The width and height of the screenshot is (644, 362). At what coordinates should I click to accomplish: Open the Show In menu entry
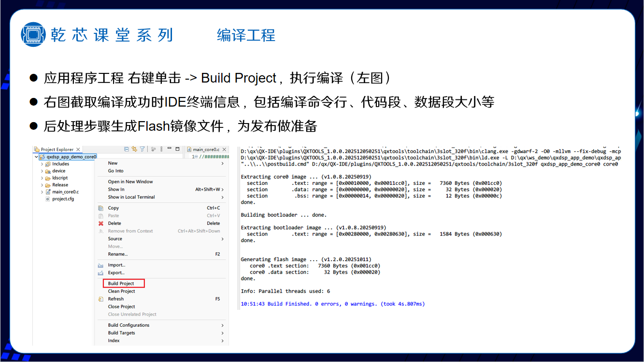(116, 189)
